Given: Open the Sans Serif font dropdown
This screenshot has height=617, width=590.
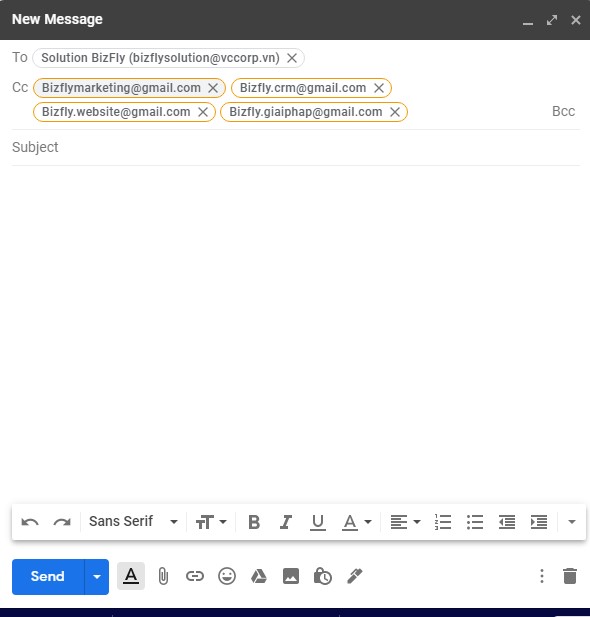Looking at the screenshot, I should pyautogui.click(x=133, y=522).
